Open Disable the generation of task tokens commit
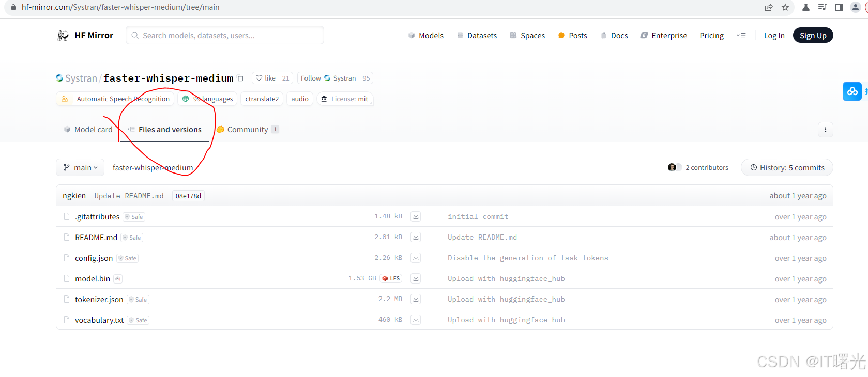 point(528,258)
